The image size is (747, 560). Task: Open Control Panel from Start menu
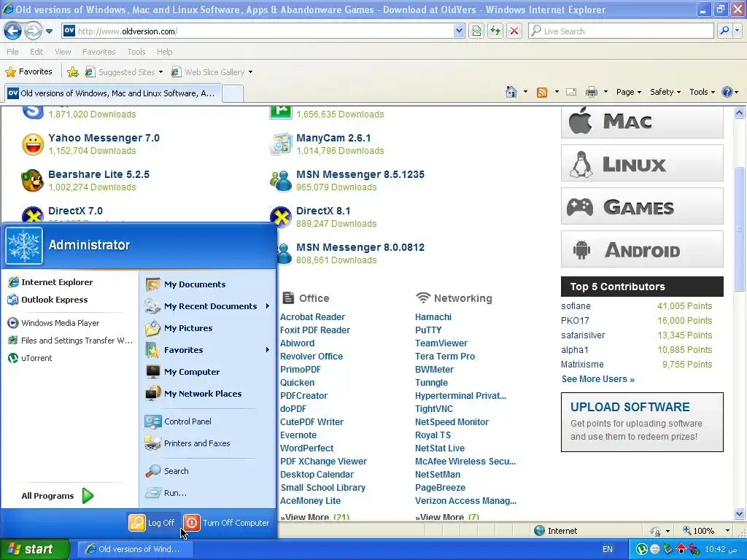point(179,421)
